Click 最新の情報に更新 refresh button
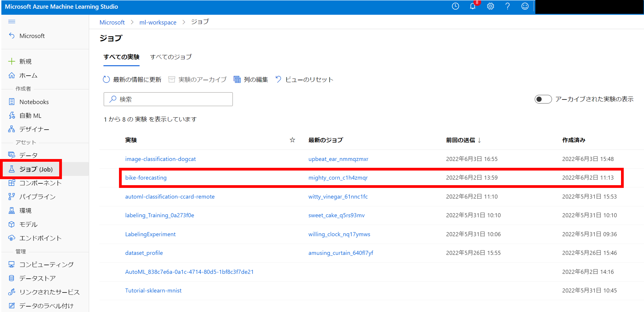 (132, 80)
